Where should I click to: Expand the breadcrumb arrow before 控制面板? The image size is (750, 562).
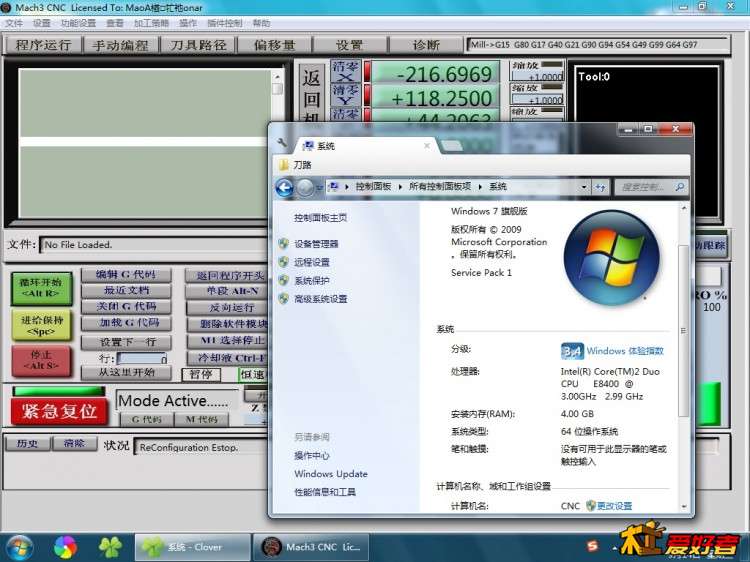347,187
